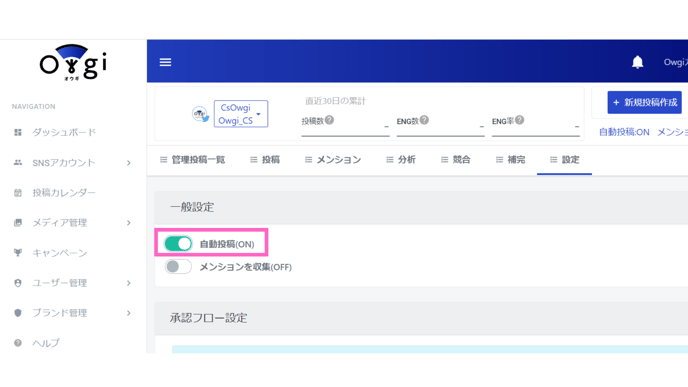Switch to the 競合 tab
Screen dimensions: 688x387
[455, 160]
